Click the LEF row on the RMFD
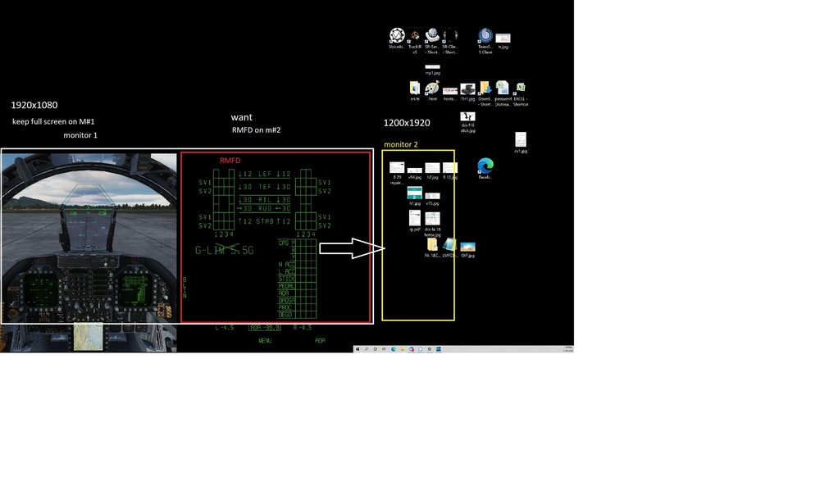The height and width of the screenshot is (504, 820). coord(265,174)
